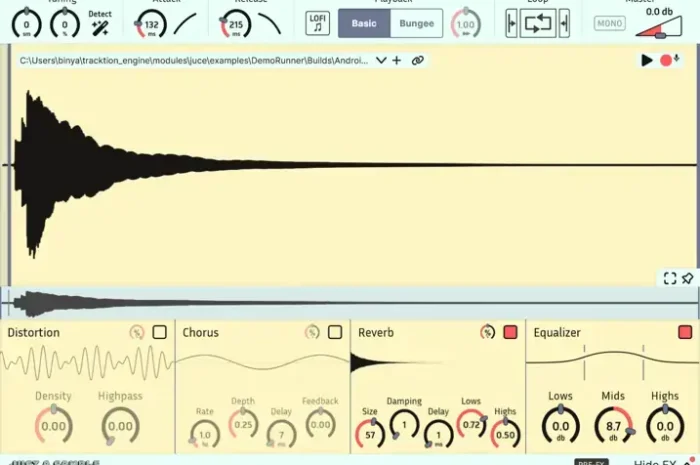Viewport: 700px width, 465px height.
Task: Click the Reverb mix percent icon
Action: click(x=488, y=332)
